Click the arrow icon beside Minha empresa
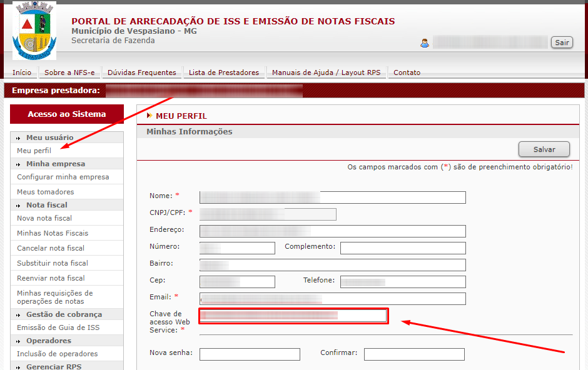 tap(18, 164)
